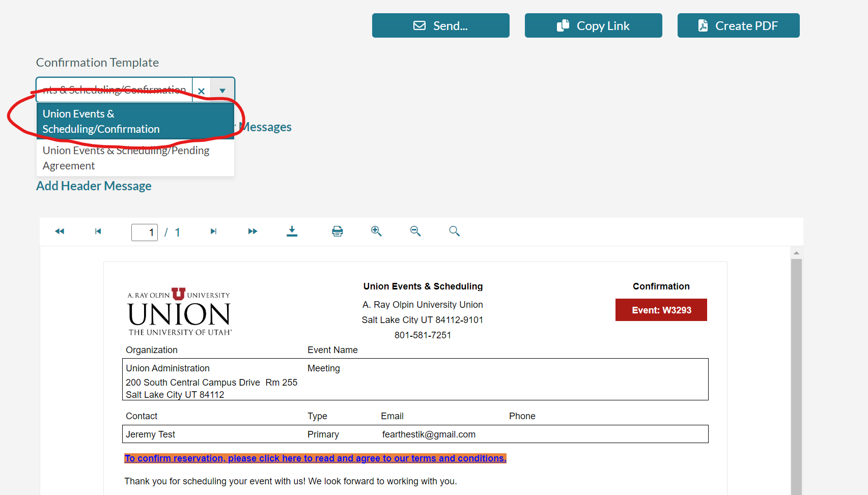Click the Send... button
The image size is (868, 495).
(x=440, y=25)
